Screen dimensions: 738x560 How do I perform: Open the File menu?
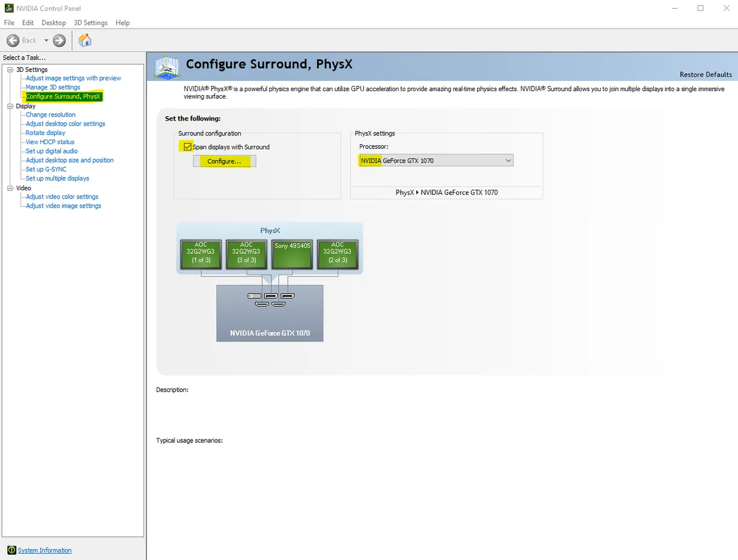click(9, 22)
